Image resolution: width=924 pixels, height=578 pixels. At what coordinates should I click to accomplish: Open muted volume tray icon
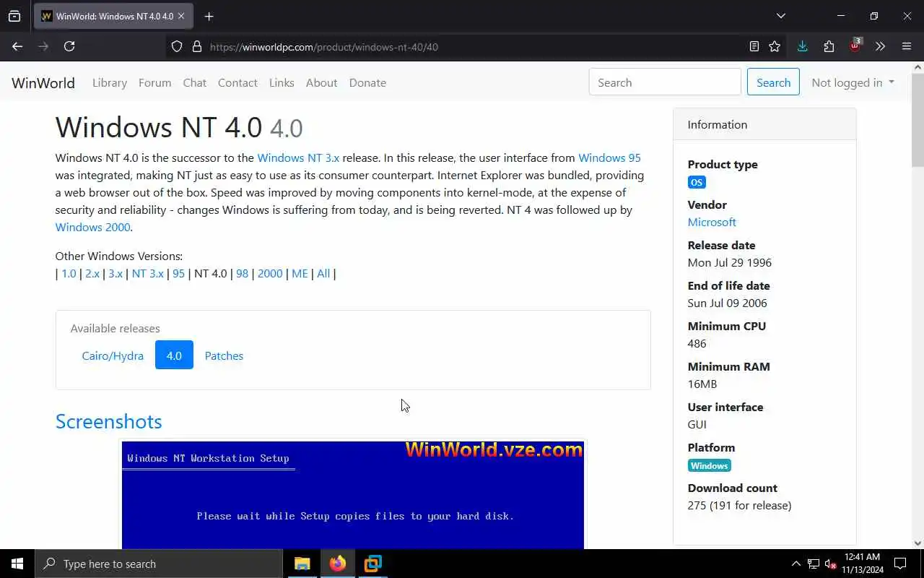(830, 564)
